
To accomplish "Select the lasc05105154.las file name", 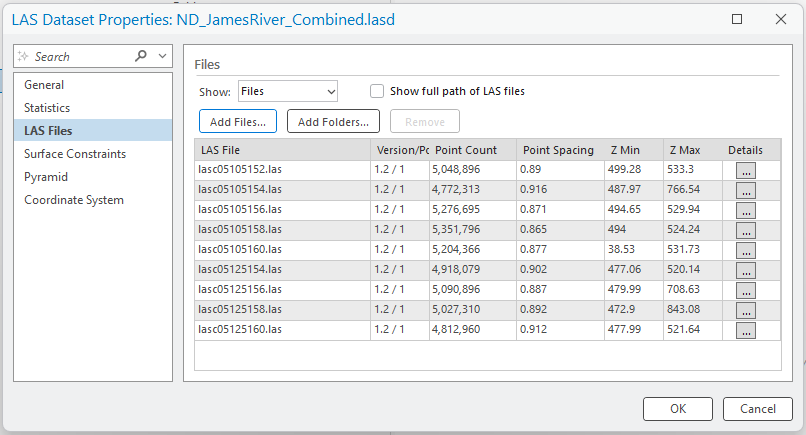I will [x=240, y=189].
